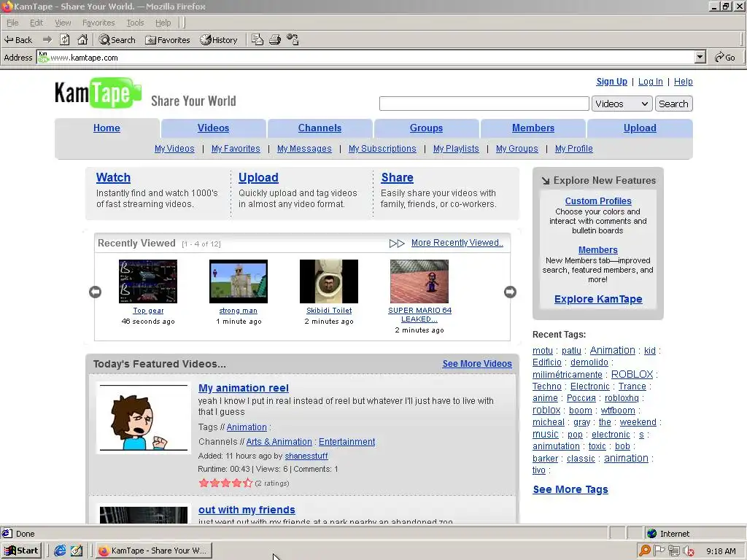This screenshot has height=560, width=747.
Task: Click the flag icon in the system tray
Action: pyautogui.click(x=659, y=551)
